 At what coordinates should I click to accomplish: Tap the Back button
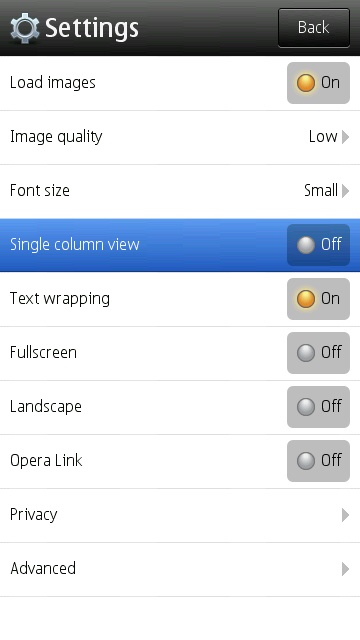314,28
